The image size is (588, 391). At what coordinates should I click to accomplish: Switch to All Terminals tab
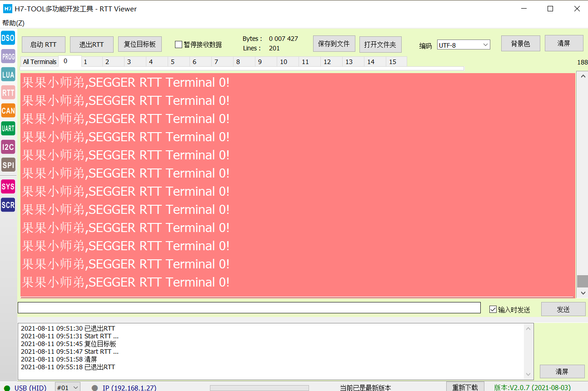click(x=40, y=62)
